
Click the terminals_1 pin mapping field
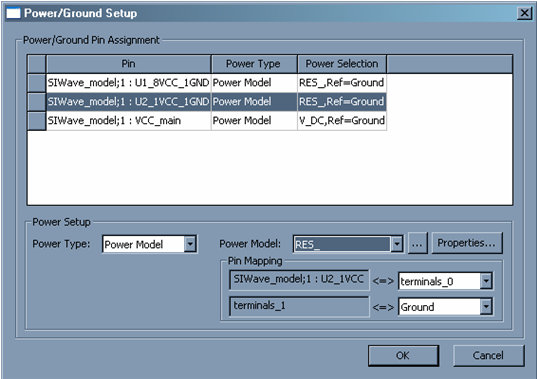pos(299,306)
